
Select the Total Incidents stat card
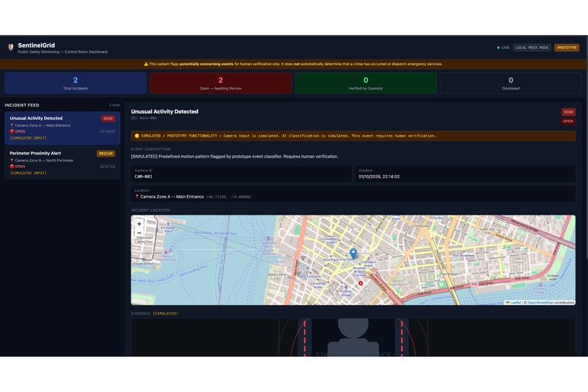point(75,83)
